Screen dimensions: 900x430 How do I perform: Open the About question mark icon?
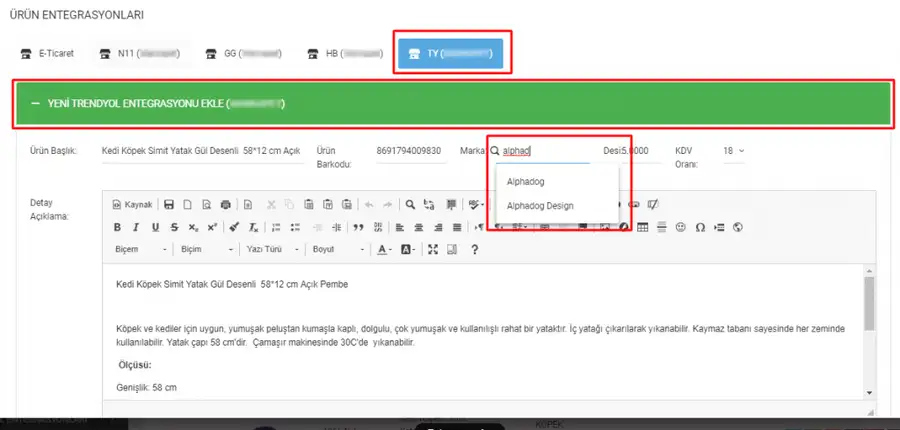(x=475, y=250)
